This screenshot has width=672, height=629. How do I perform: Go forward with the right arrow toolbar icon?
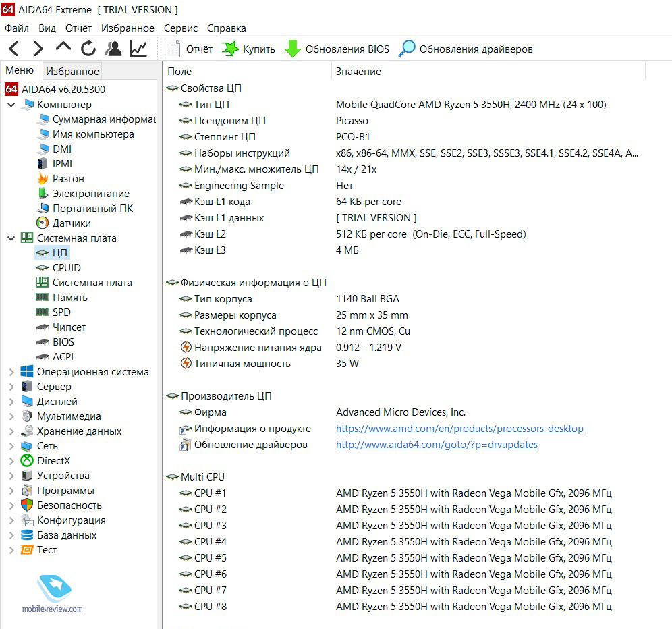pos(38,49)
